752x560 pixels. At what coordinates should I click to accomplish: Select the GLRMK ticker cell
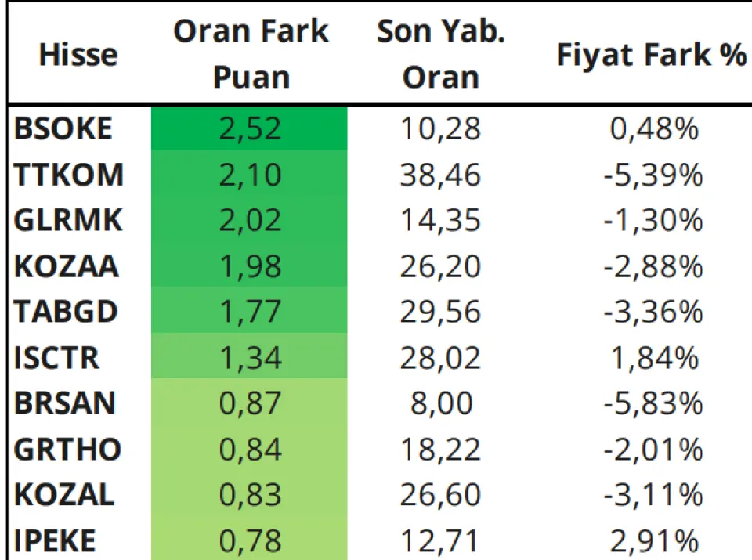(68, 220)
